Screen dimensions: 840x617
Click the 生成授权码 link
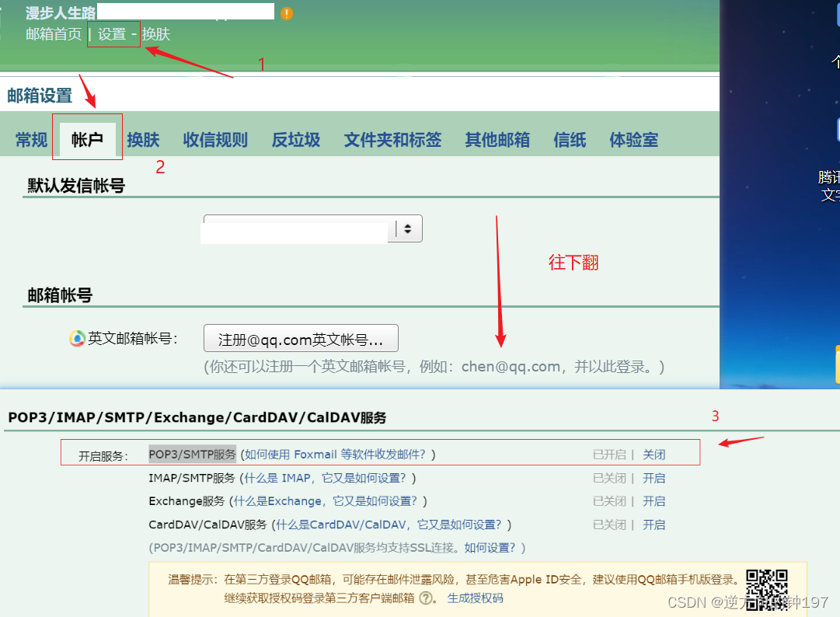476,598
